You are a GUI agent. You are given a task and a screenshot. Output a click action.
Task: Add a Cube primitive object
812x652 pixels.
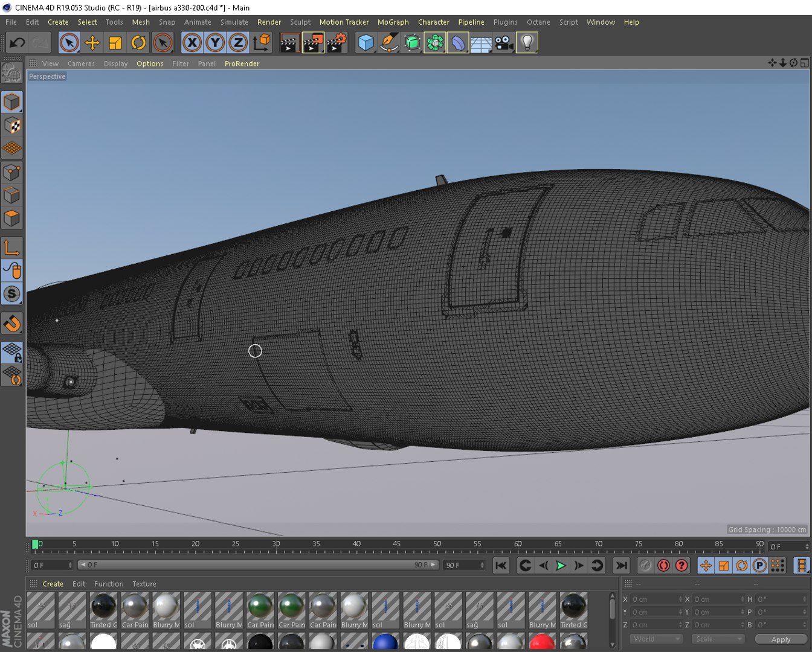[366, 42]
